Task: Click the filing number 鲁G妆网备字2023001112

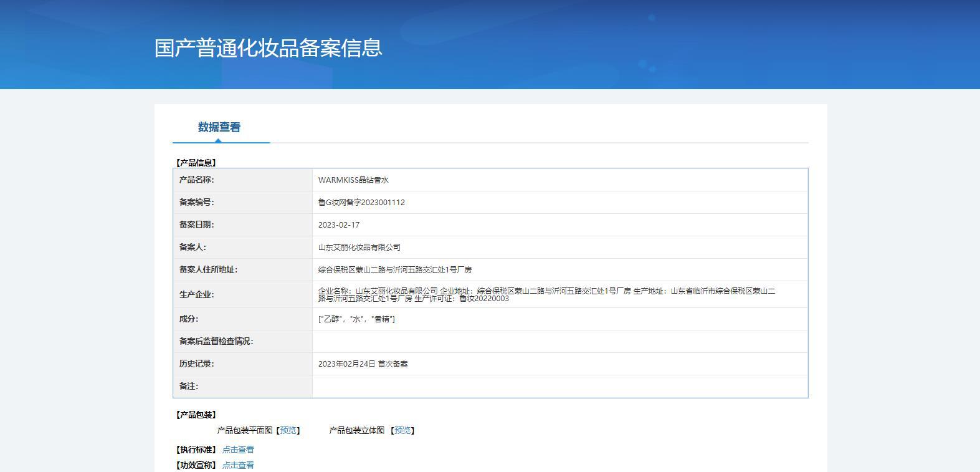Action: tap(361, 203)
